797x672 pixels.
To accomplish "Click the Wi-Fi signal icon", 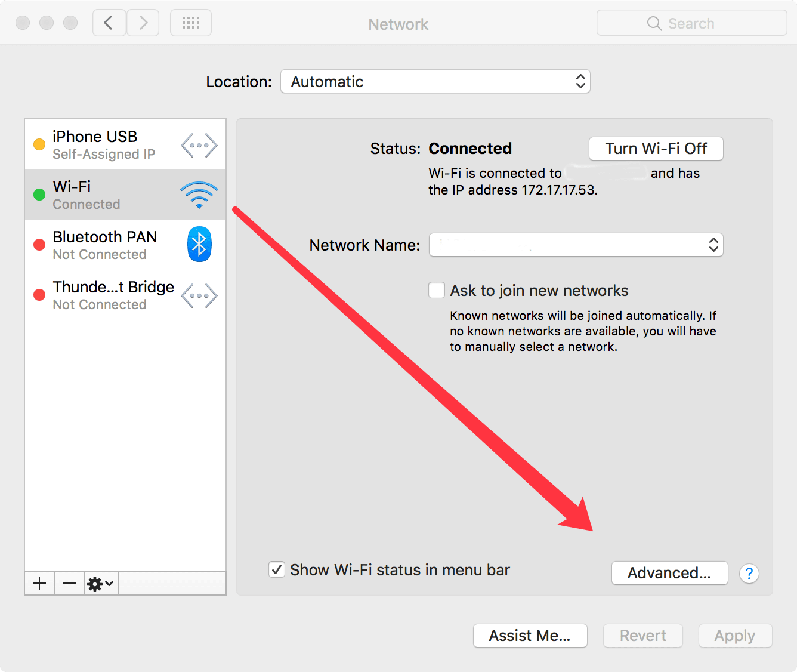I will click(199, 195).
